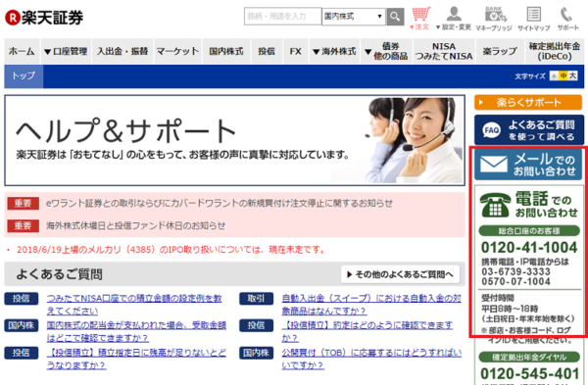588x385 pixels.
Task: Click the 銘柄・用語を入力 search field
Action: click(x=282, y=17)
